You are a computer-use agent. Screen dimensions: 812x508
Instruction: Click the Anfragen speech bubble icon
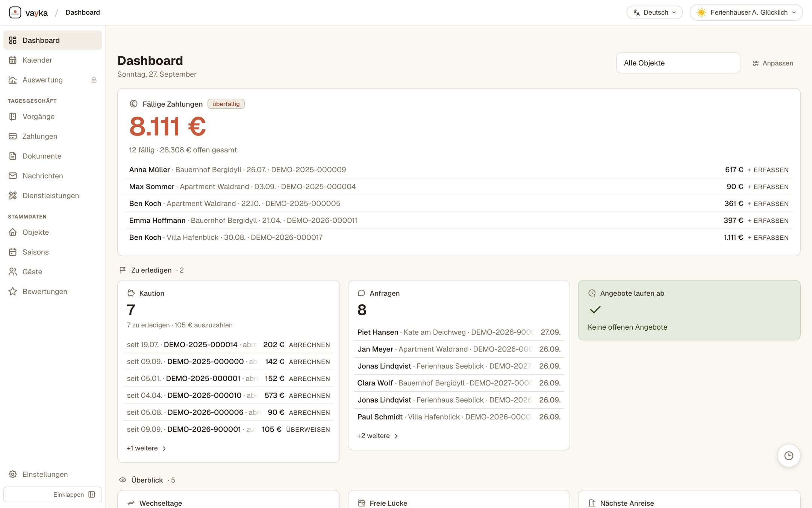coord(361,293)
